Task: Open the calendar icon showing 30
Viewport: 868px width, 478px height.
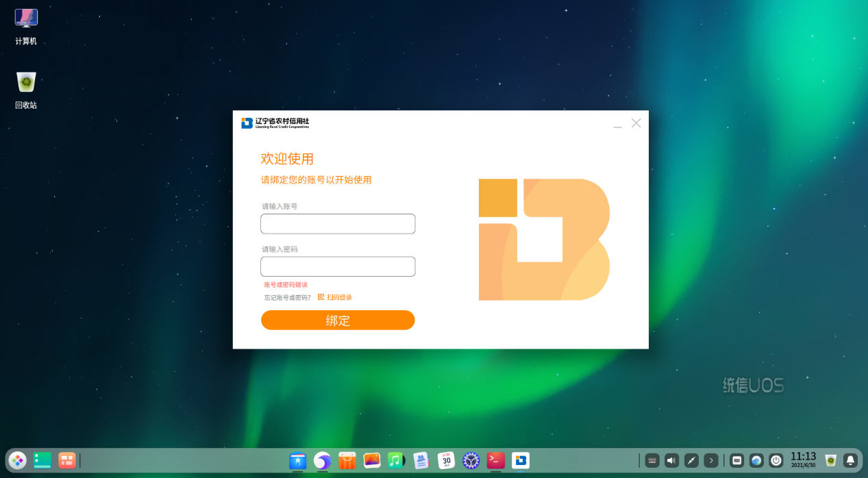Action: [x=446, y=461]
